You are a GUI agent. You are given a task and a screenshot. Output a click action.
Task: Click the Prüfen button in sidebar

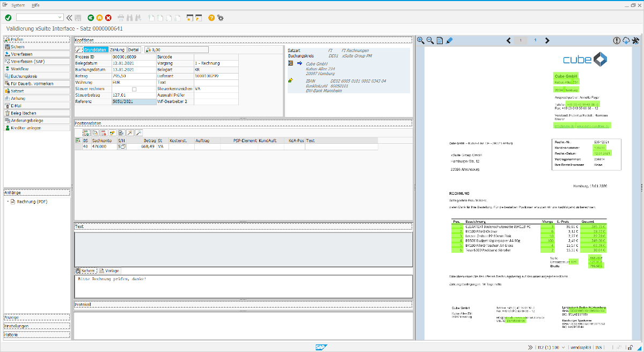click(37, 39)
